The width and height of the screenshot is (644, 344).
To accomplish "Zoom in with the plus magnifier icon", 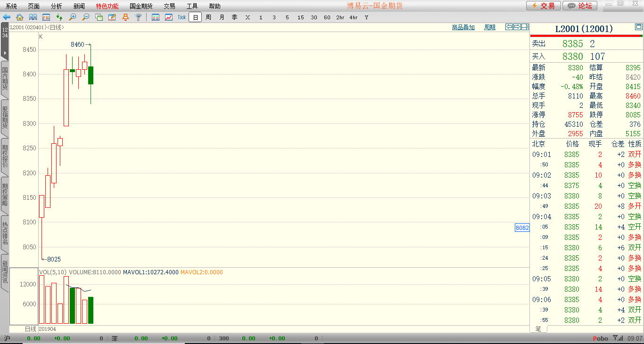I will tap(73, 17).
